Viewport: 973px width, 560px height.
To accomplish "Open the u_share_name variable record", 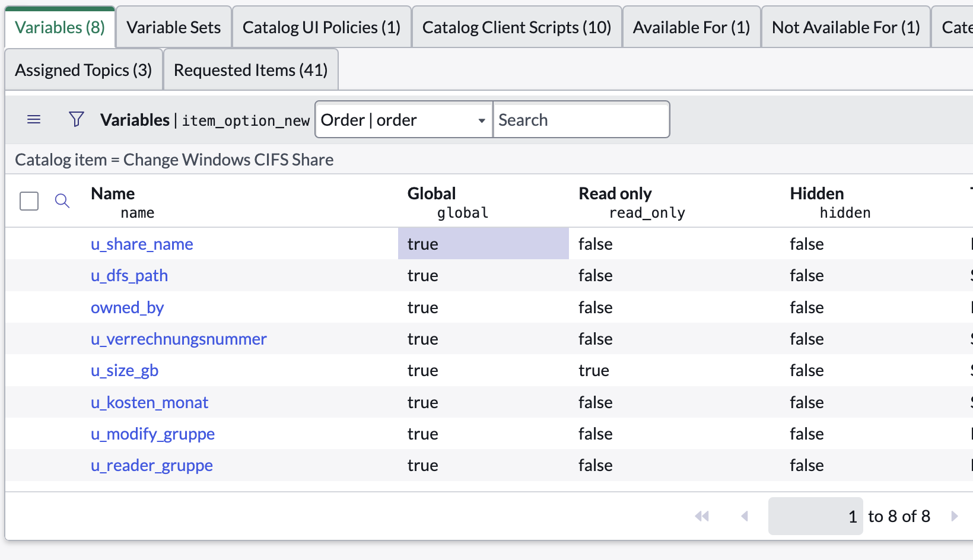I will pos(142,244).
